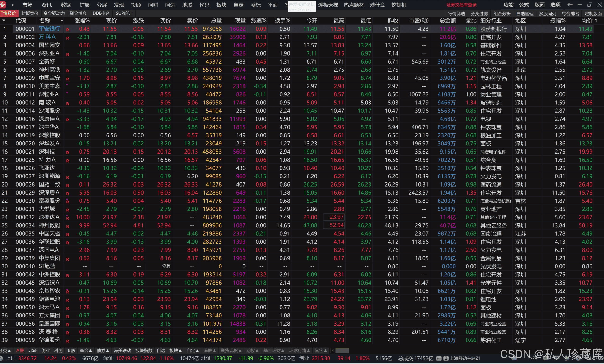Open the 挖掘机 toolbar item
Image resolution: width=604 pixels, height=364 pixels.
(x=399, y=5)
